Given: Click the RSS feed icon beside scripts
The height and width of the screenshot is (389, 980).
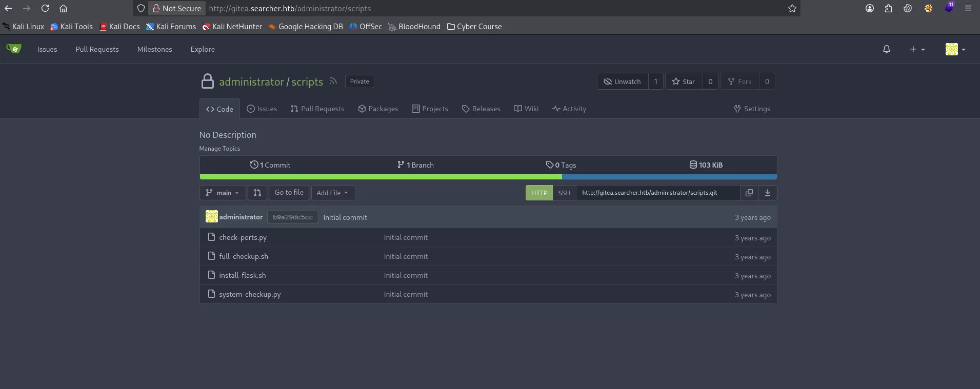Looking at the screenshot, I should tap(333, 81).
